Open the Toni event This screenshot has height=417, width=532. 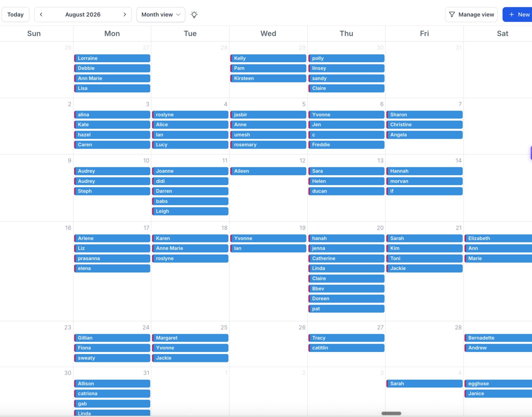click(424, 258)
